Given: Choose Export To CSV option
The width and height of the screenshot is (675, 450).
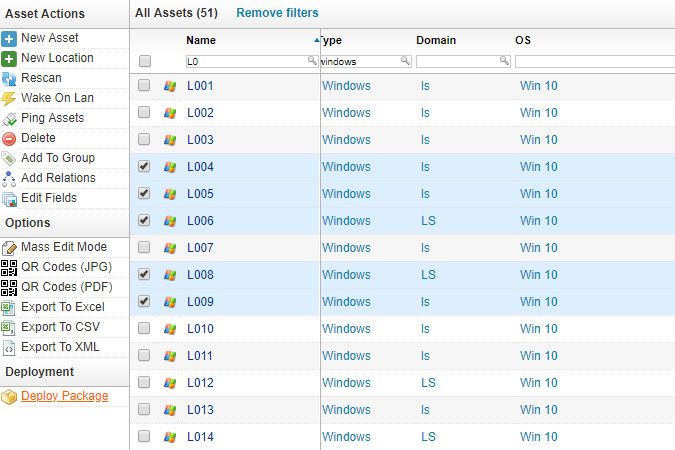Looking at the screenshot, I should (x=60, y=327).
